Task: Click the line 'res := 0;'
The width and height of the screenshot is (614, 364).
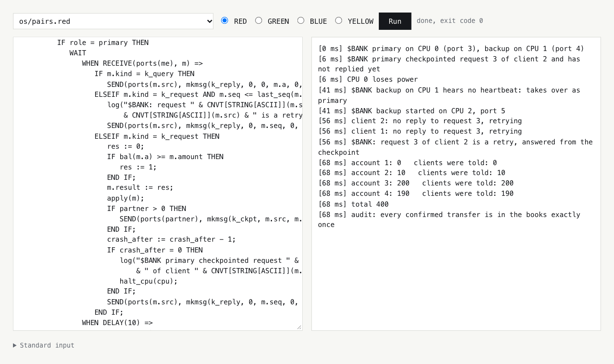Action: coord(125,146)
